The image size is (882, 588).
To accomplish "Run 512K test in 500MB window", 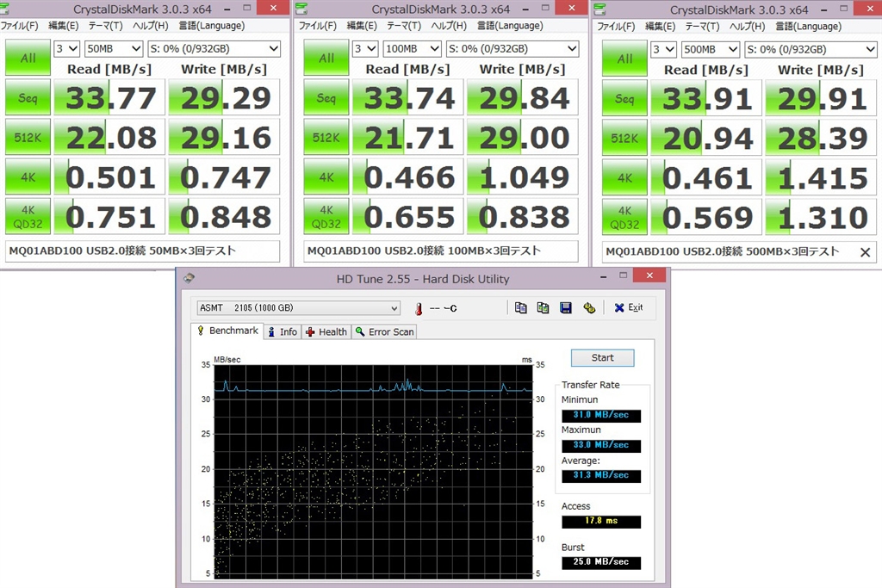I will pyautogui.click(x=624, y=137).
